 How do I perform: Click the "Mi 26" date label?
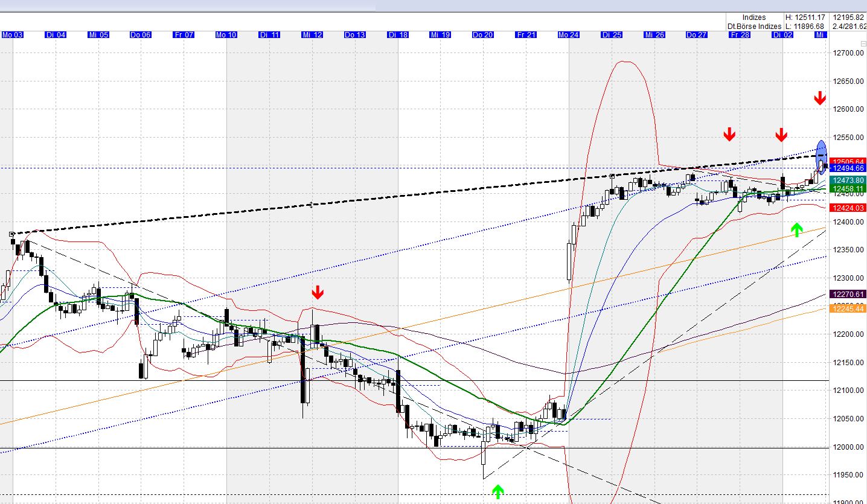click(654, 35)
